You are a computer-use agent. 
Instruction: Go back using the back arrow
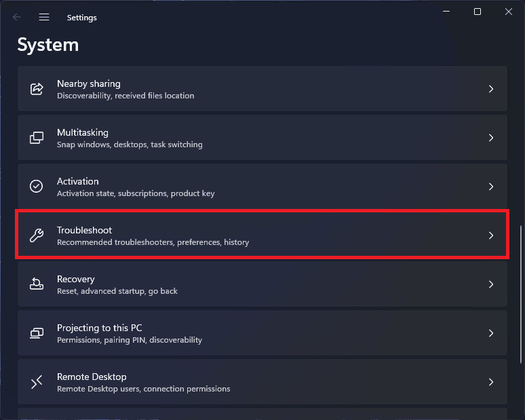[x=16, y=17]
